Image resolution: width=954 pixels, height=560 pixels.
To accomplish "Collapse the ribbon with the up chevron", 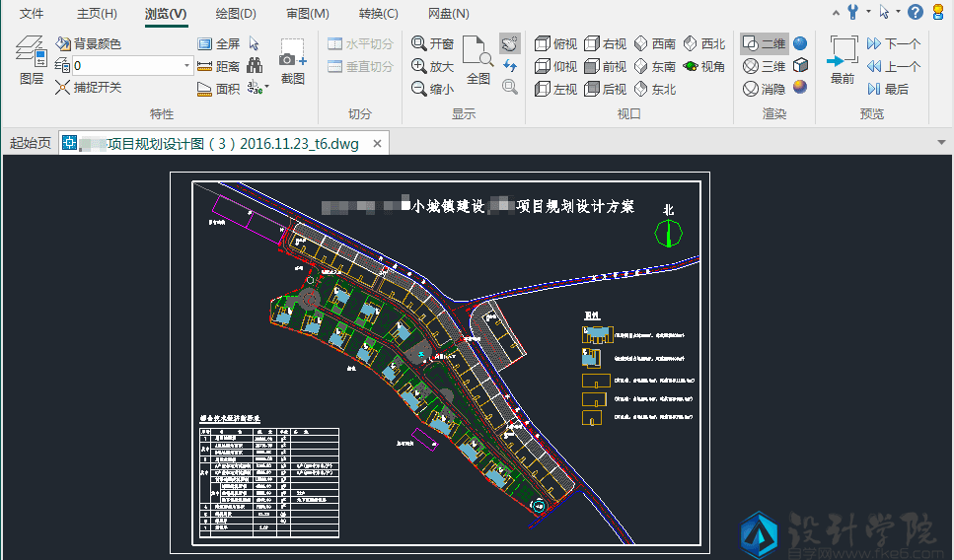I will tap(836, 12).
